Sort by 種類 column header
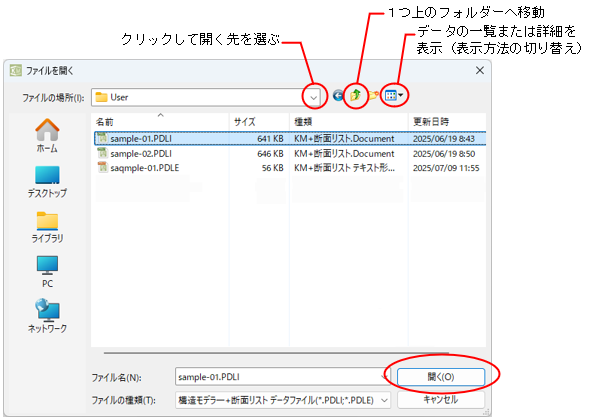 [348, 122]
